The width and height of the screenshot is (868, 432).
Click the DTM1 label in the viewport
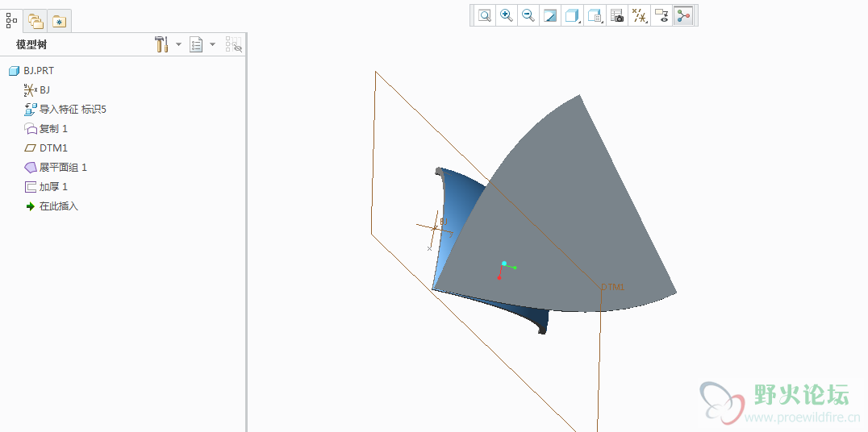(613, 287)
